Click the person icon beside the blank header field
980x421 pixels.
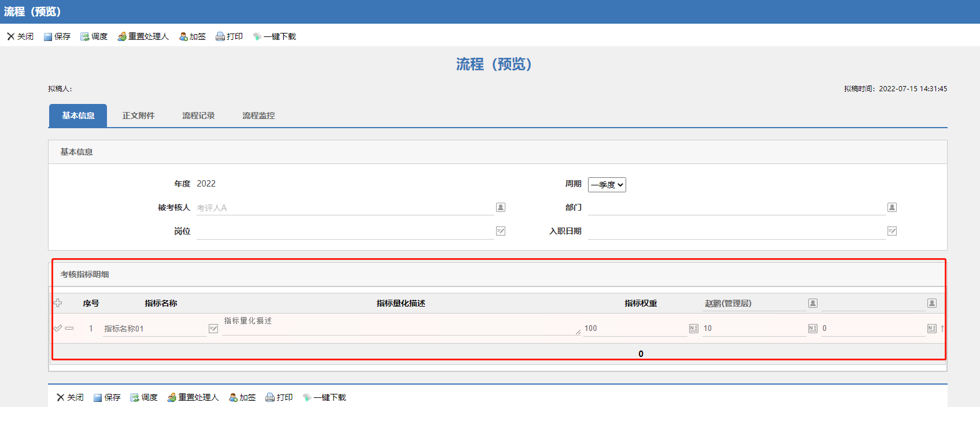[x=932, y=303]
